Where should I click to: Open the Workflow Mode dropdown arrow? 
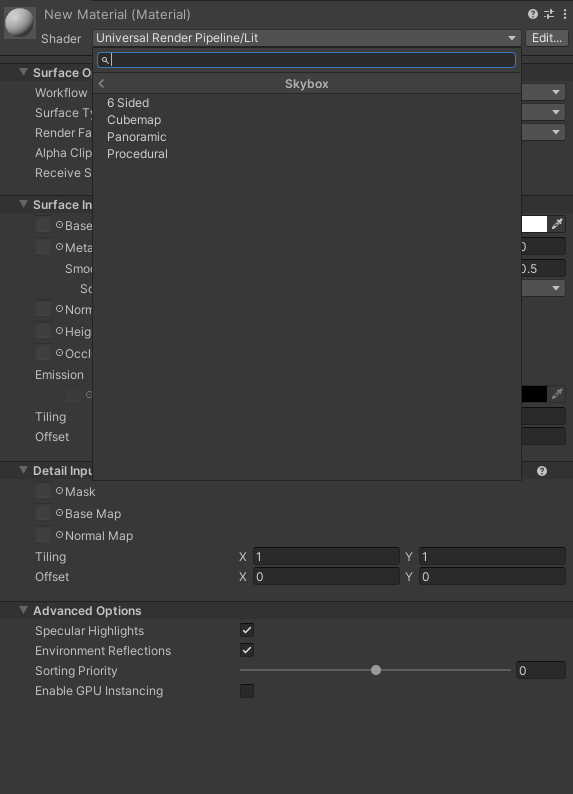pos(556,92)
